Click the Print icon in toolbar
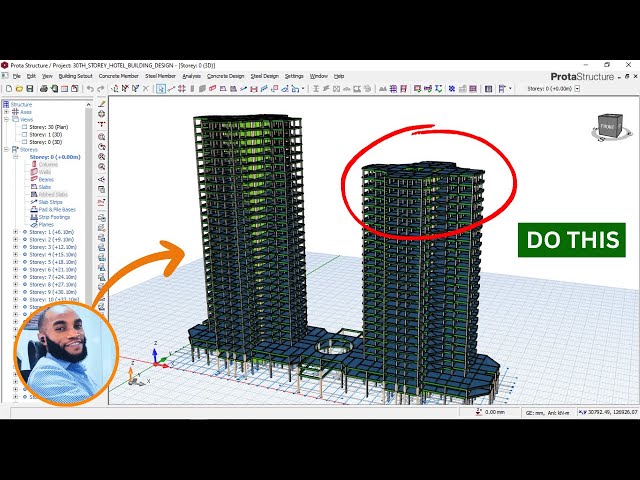 44,89
